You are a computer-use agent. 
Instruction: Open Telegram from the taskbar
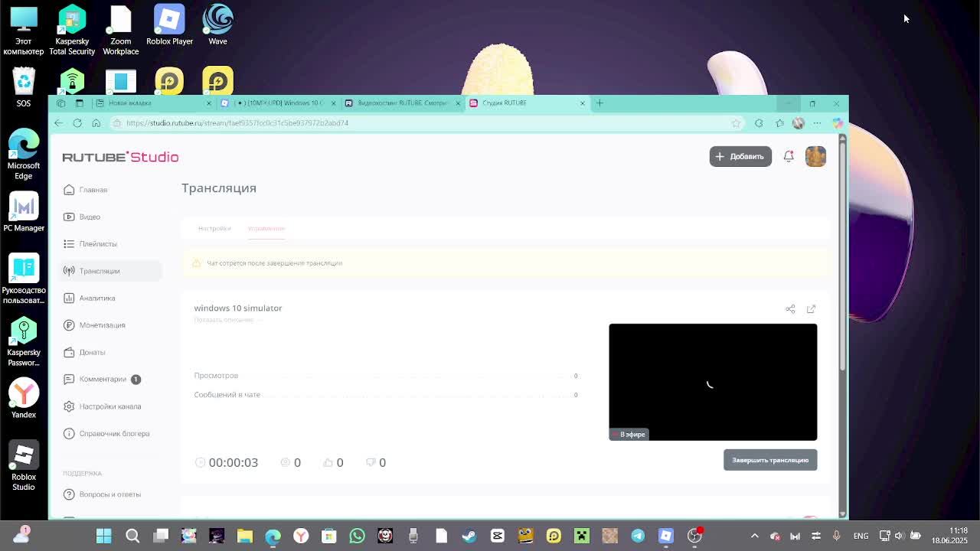pos(638,536)
